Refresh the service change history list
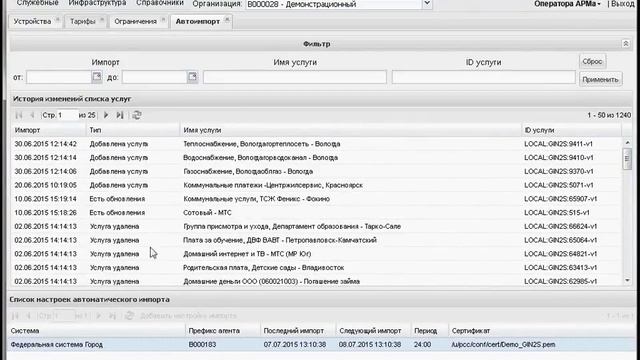640x360 pixels. click(x=137, y=115)
